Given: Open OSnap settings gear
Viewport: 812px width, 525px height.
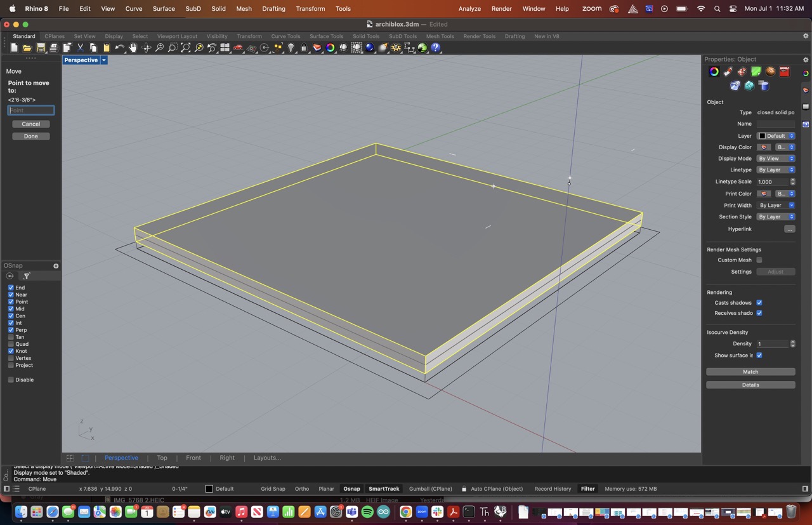Looking at the screenshot, I should pyautogui.click(x=56, y=266).
